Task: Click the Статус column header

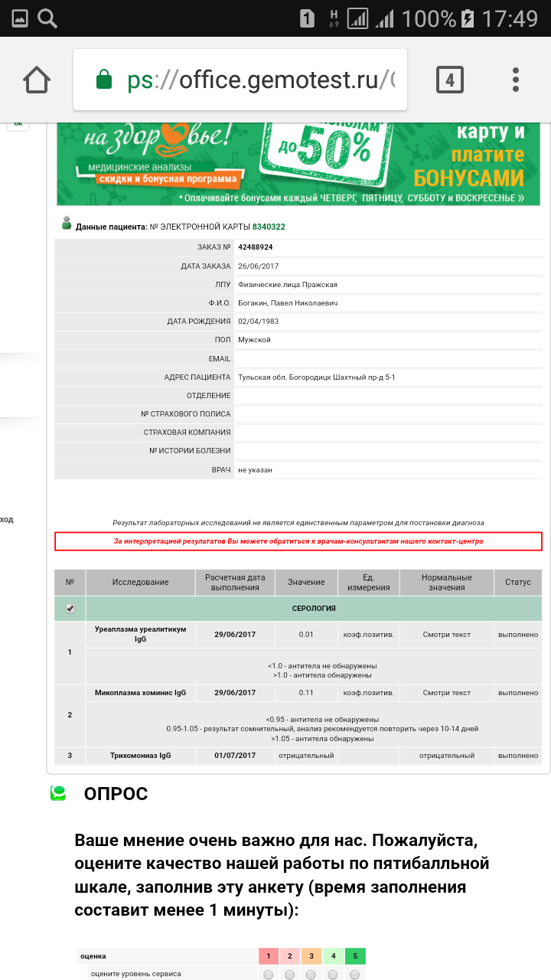Action: (x=517, y=583)
